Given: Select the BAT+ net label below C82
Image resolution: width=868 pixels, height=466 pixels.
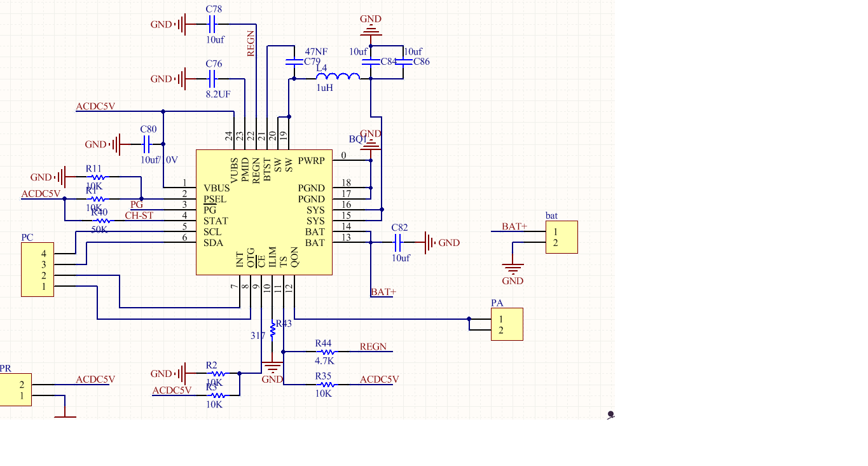Looking at the screenshot, I should click(383, 292).
